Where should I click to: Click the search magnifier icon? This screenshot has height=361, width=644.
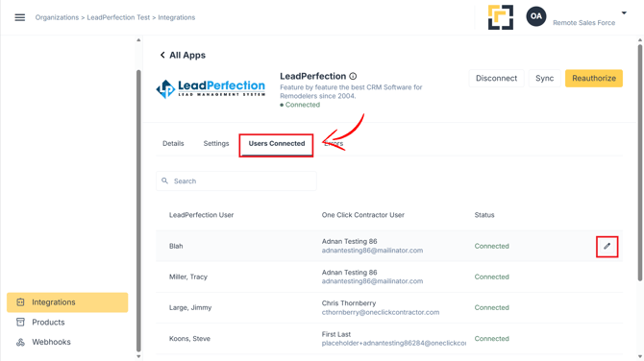tap(164, 180)
